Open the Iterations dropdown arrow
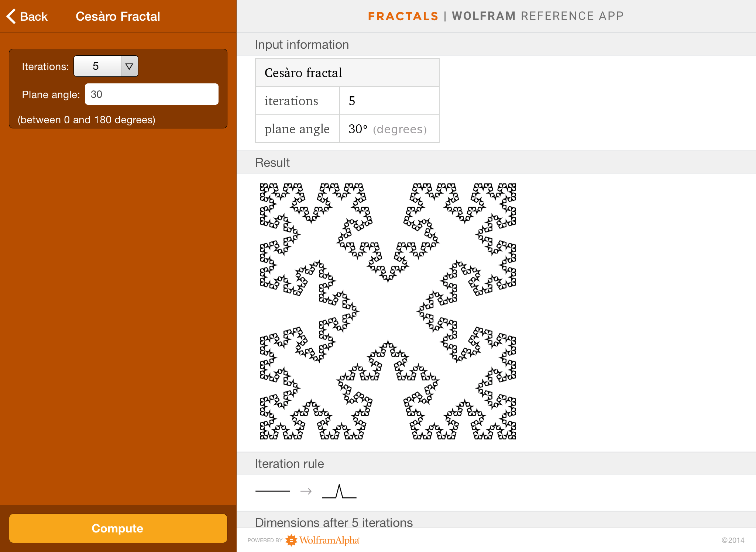The height and width of the screenshot is (552, 756). coord(129,66)
